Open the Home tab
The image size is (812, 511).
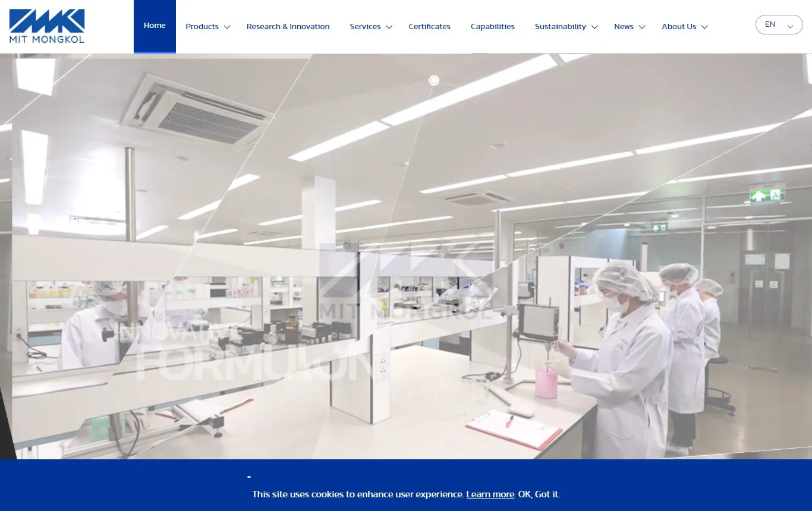[155, 26]
